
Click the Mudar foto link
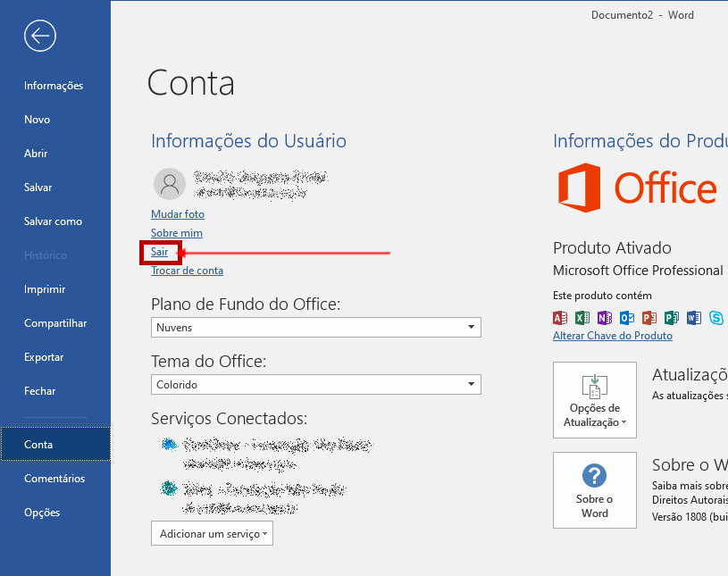pyautogui.click(x=178, y=214)
